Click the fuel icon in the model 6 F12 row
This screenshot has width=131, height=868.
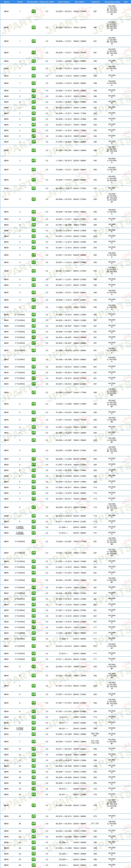pyautogui.click(x=34, y=722)
